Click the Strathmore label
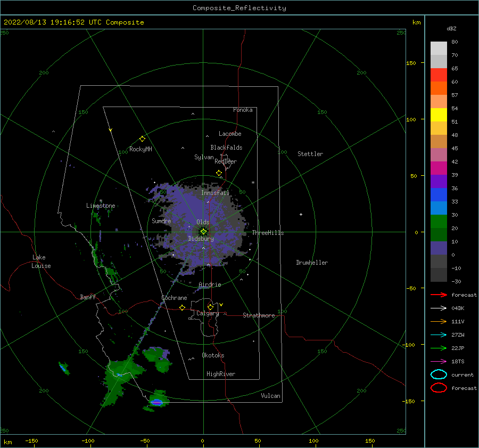 [x=259, y=315]
